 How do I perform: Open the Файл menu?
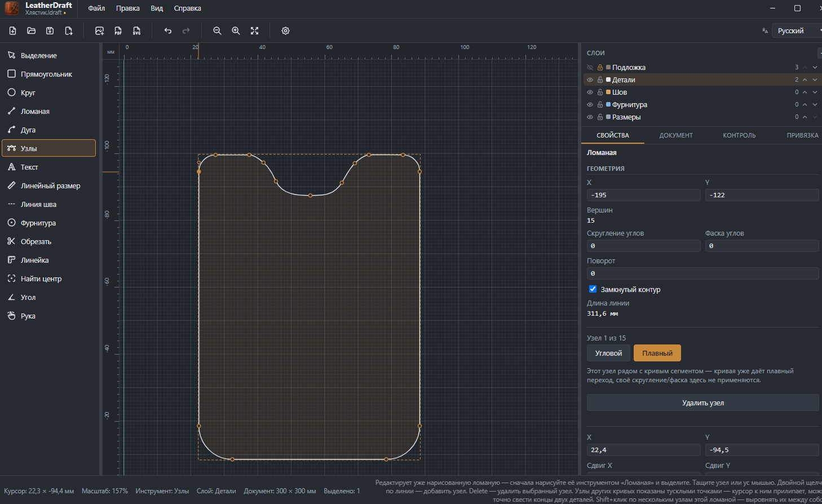[96, 8]
